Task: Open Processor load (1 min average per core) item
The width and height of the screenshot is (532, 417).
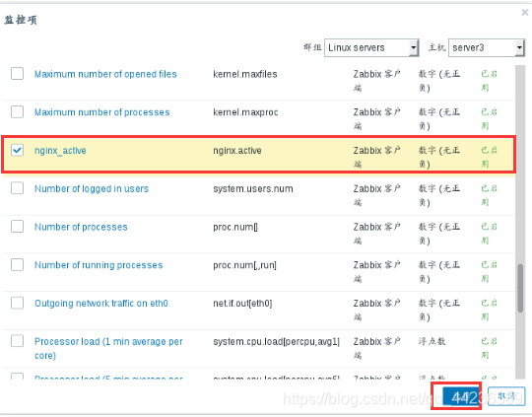Action: 108,348
